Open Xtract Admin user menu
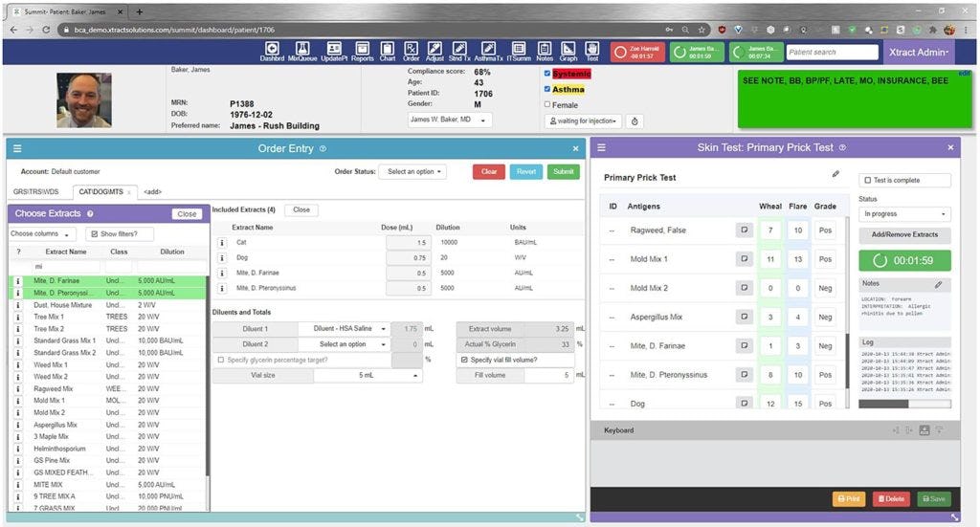Image resolution: width=980 pixels, height=527 pixels. 918,53
